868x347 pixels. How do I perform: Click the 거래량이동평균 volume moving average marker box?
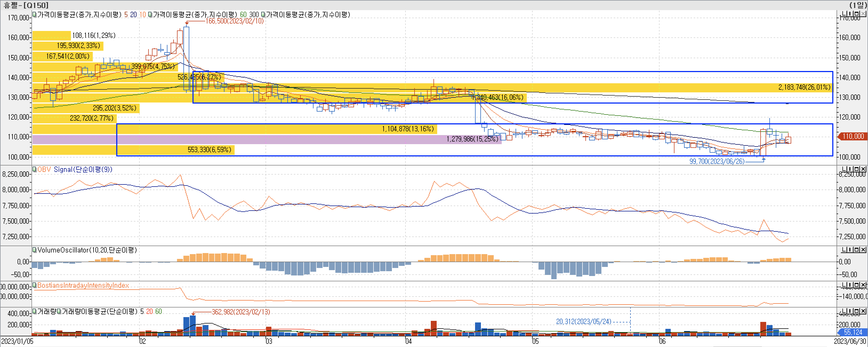[x=59, y=311]
